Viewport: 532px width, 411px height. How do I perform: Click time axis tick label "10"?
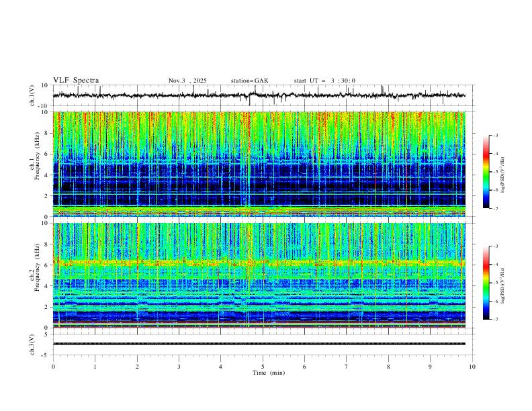coord(472,367)
